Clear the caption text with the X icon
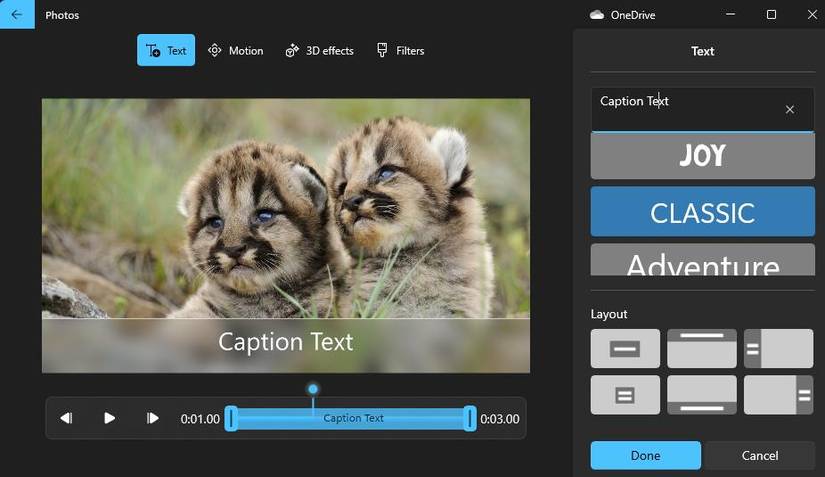The image size is (825, 477). click(x=790, y=109)
